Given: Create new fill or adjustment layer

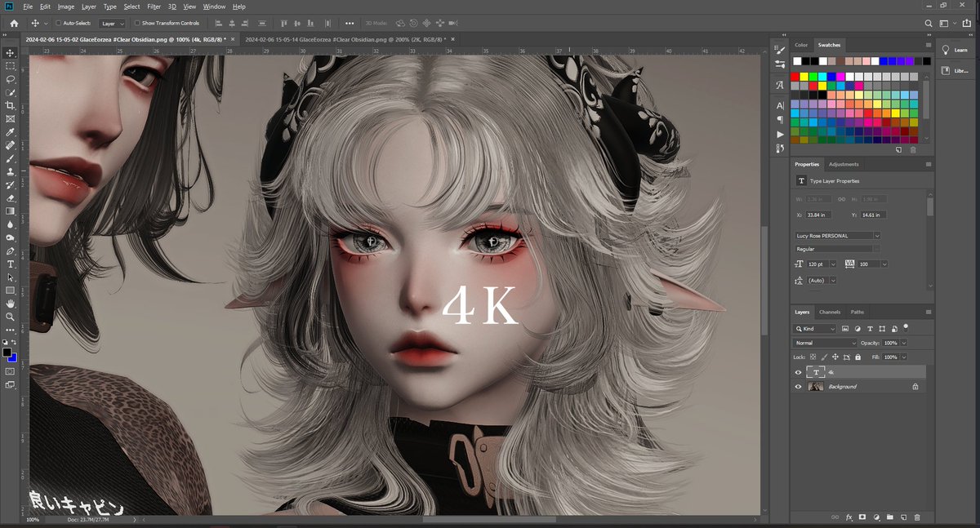Looking at the screenshot, I should [875, 517].
